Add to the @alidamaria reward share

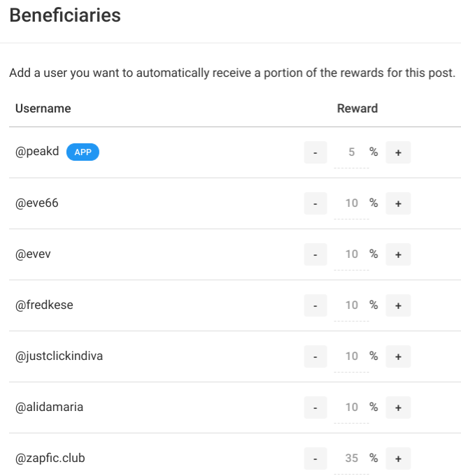398,408
